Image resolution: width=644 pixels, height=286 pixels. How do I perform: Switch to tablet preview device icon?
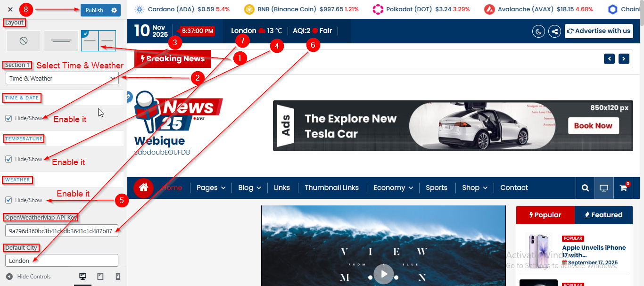tap(100, 277)
